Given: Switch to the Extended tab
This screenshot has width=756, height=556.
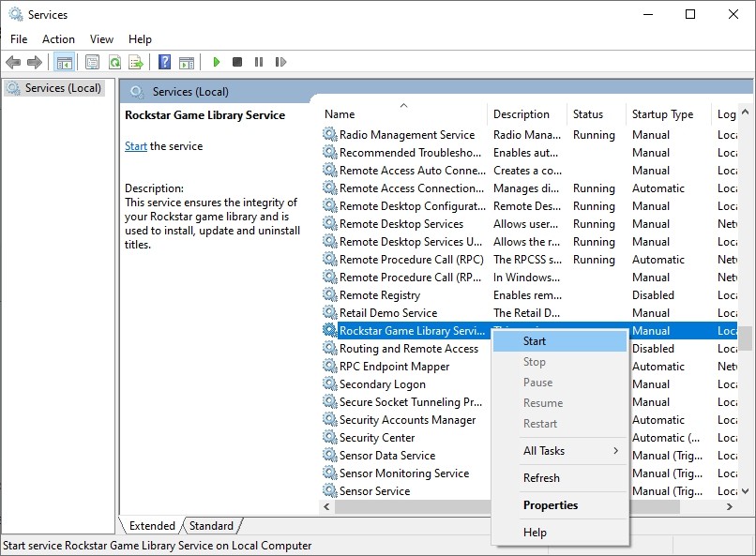Looking at the screenshot, I should point(151,526).
